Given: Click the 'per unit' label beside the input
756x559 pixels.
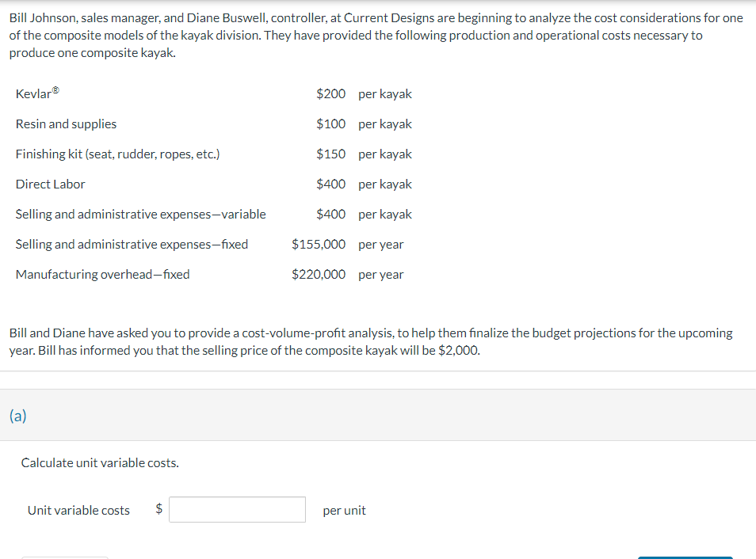Looking at the screenshot, I should (x=344, y=510).
